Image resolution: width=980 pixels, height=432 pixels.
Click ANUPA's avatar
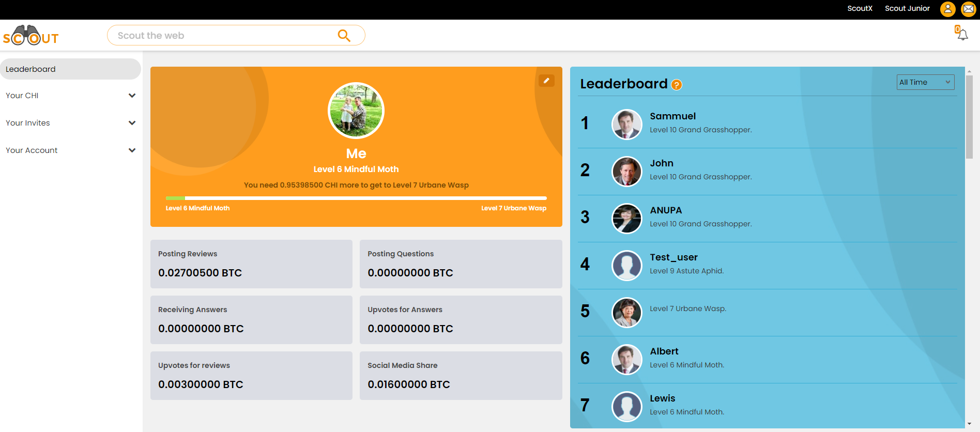pos(627,219)
